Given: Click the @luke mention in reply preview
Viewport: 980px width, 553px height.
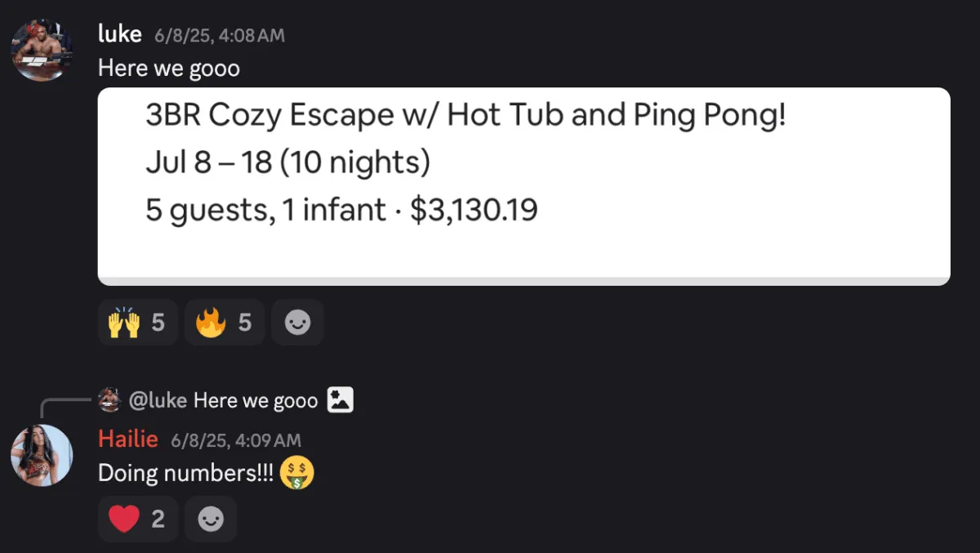Looking at the screenshot, I should pos(158,400).
